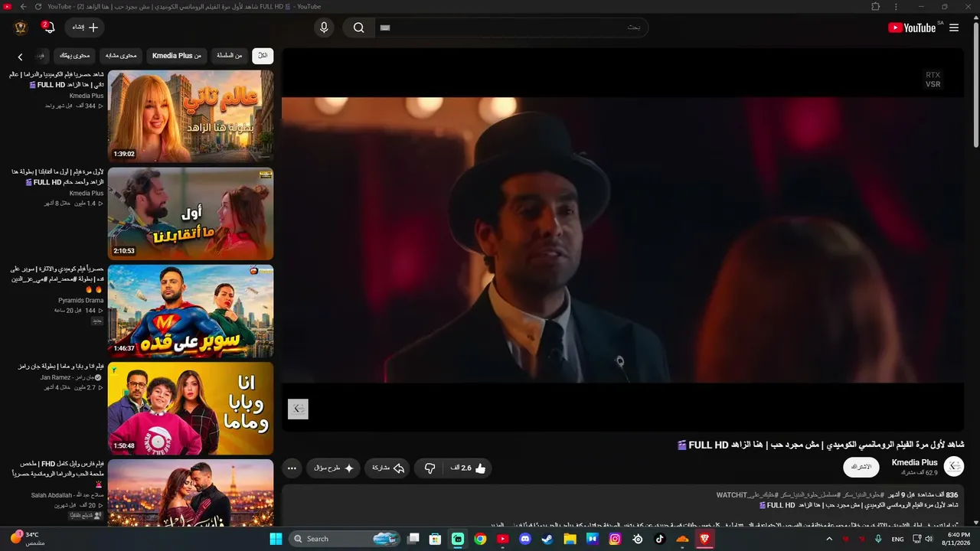Open the 'أول ما أتقابلنا' video thumbnail

coord(191,214)
